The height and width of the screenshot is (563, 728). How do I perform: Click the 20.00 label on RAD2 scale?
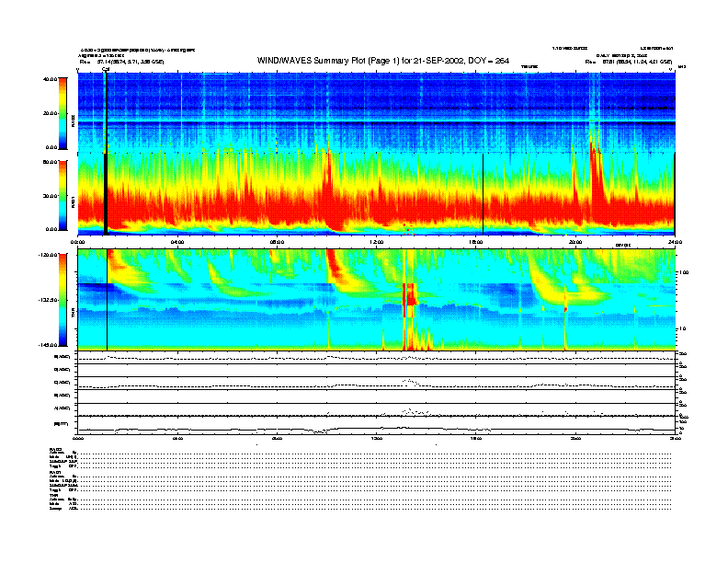(50, 113)
